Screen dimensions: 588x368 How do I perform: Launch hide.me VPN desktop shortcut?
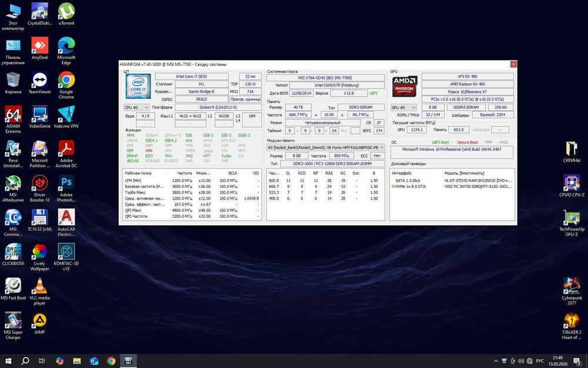[66, 117]
